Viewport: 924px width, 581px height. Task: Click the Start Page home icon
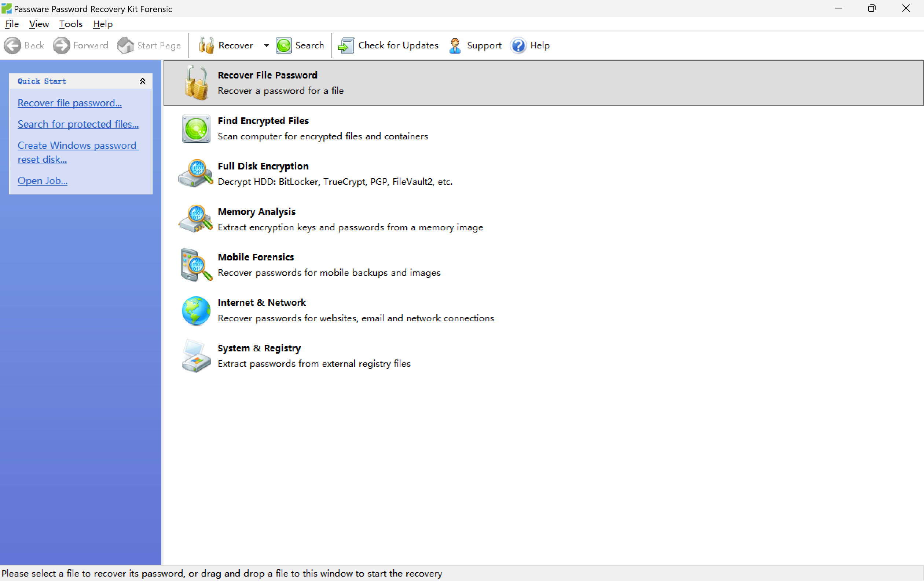(x=125, y=45)
